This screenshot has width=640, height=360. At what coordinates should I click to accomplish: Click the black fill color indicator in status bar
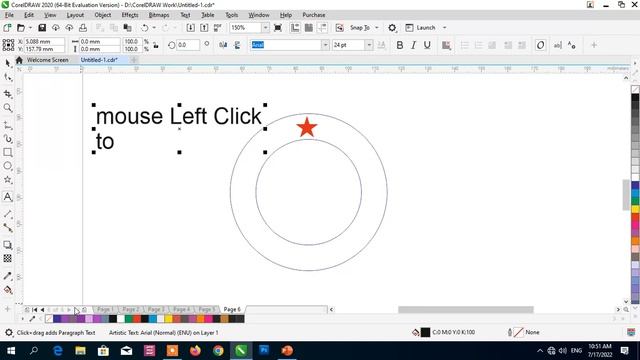425,333
